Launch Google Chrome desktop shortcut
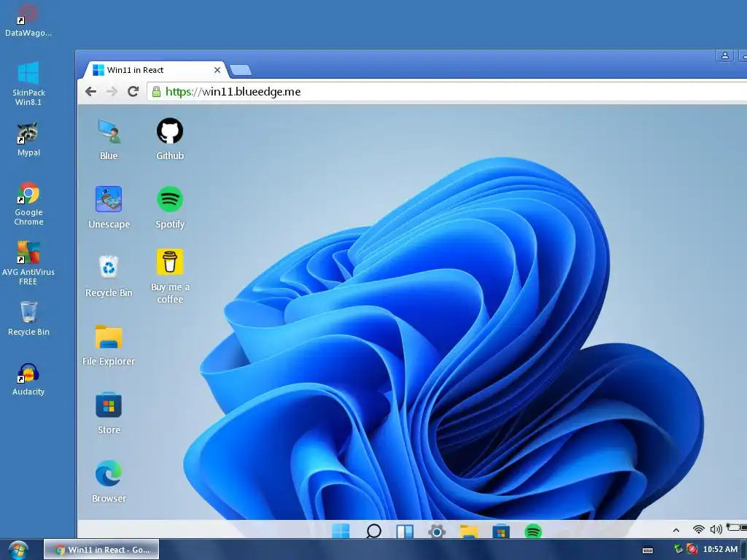Screen dimensions: 747x560 click(28, 203)
